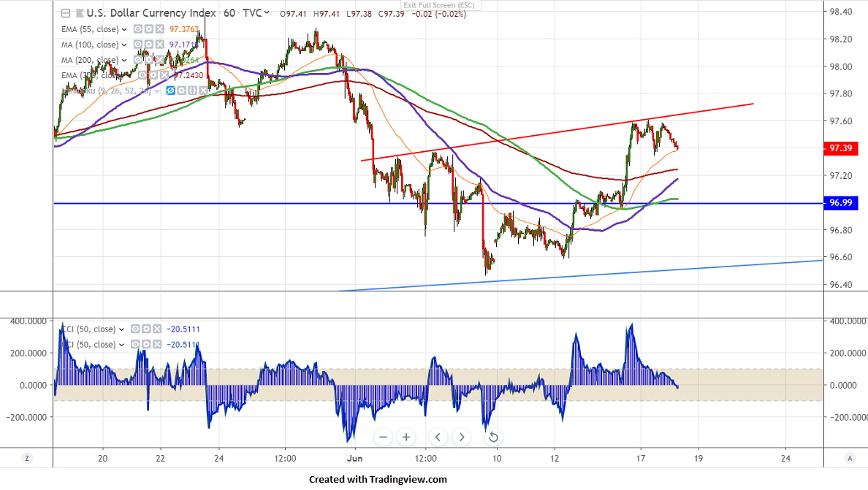This screenshot has height=490, width=868.
Task: Collapse the chart legend box
Action: [66, 13]
